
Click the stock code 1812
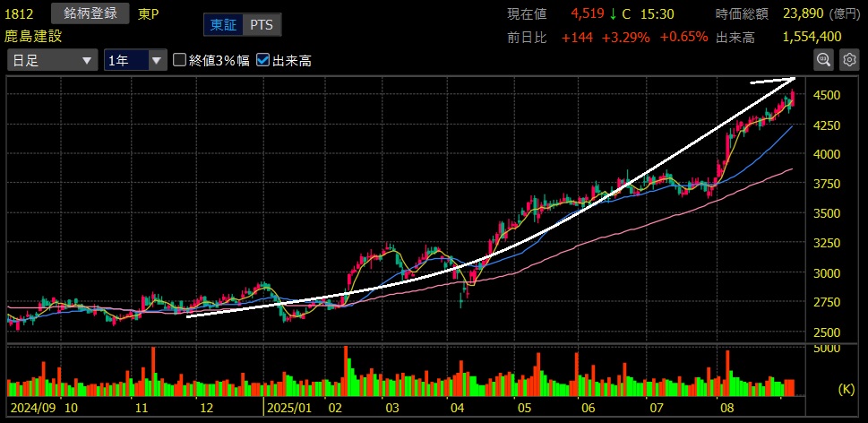tap(21, 14)
